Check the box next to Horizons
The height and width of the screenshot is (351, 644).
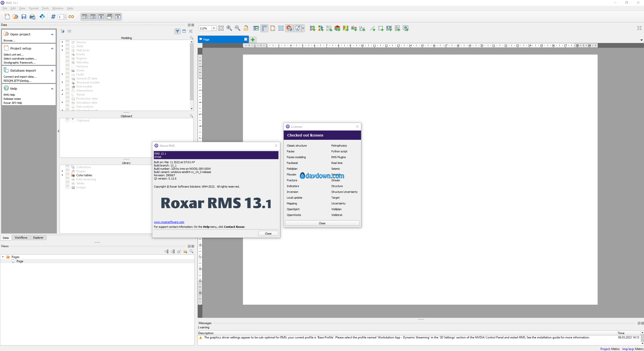click(67, 66)
